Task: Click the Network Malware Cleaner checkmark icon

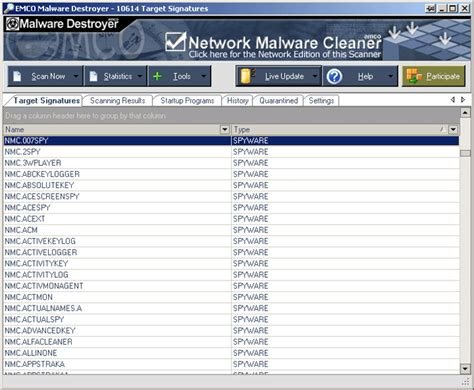Action: pyautogui.click(x=175, y=41)
